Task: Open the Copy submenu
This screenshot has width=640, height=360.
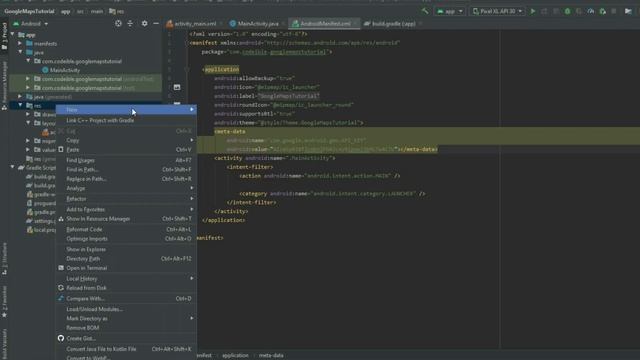Action: coord(126,140)
